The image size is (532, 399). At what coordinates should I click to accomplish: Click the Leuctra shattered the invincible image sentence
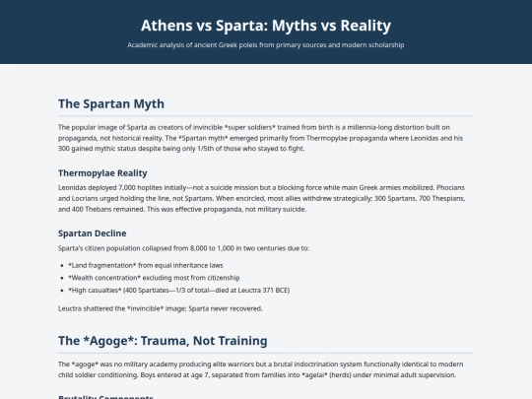[161, 308]
